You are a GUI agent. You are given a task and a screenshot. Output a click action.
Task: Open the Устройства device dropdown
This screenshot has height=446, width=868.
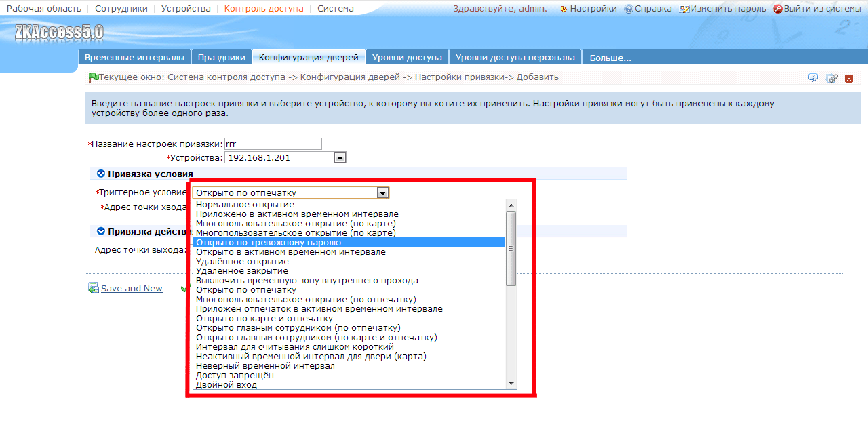(340, 157)
